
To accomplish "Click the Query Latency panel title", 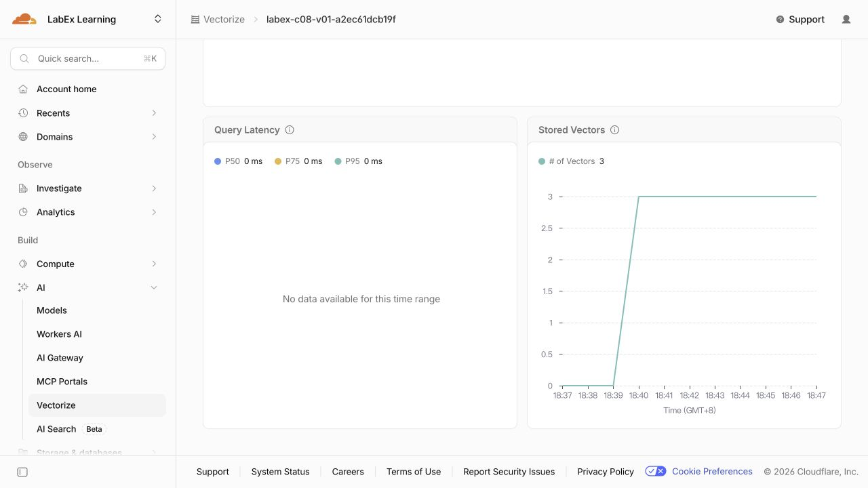I will [x=247, y=130].
